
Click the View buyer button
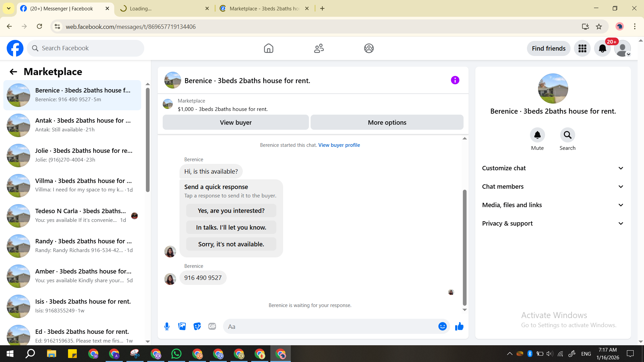[235, 123]
